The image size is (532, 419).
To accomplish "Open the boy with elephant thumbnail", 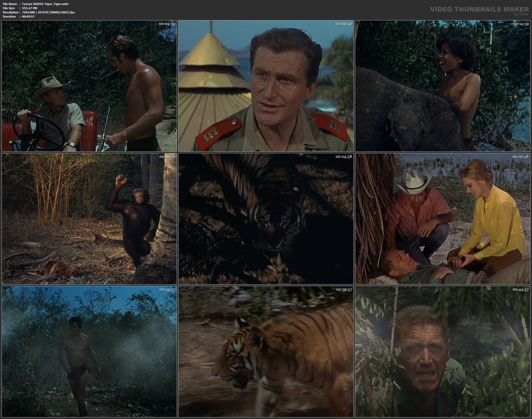I will [442, 86].
